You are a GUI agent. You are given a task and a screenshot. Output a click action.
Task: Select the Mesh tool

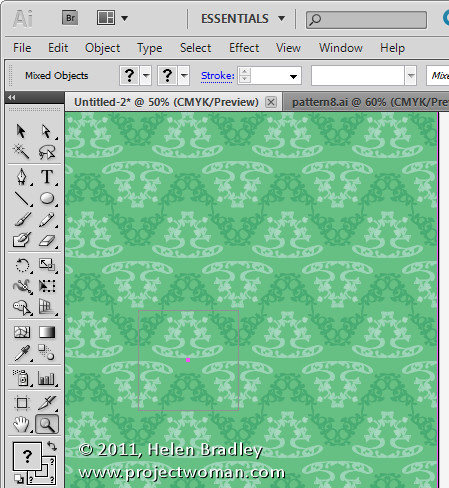[x=22, y=332]
